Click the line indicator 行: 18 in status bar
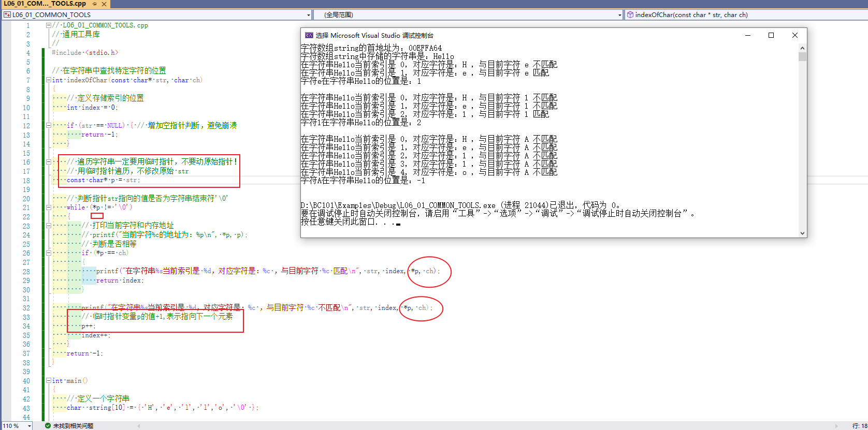Screen dimensions: 868x430 pos(860,426)
